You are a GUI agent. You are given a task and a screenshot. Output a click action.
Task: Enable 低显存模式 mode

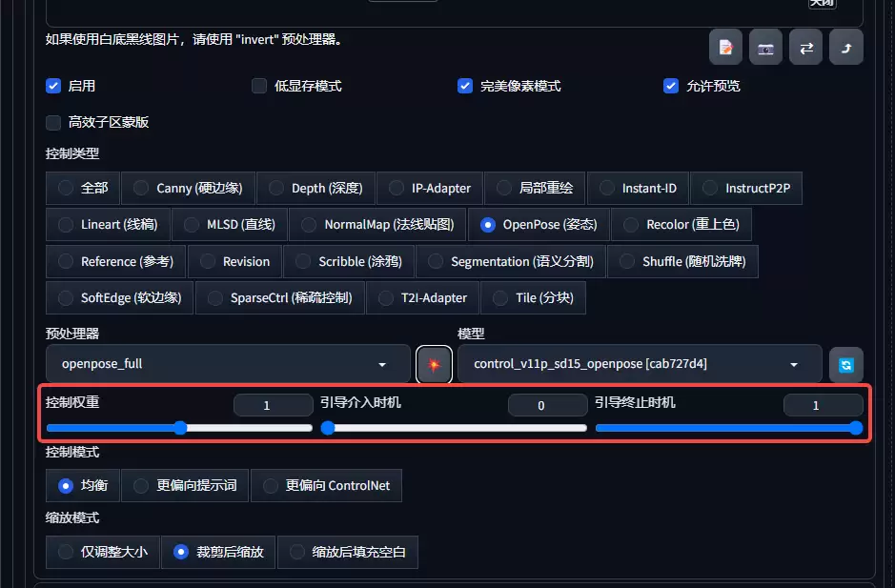coord(258,86)
